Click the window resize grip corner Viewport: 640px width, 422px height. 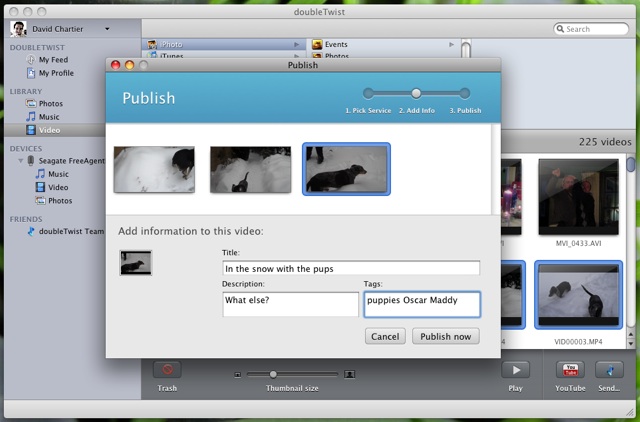(629, 412)
